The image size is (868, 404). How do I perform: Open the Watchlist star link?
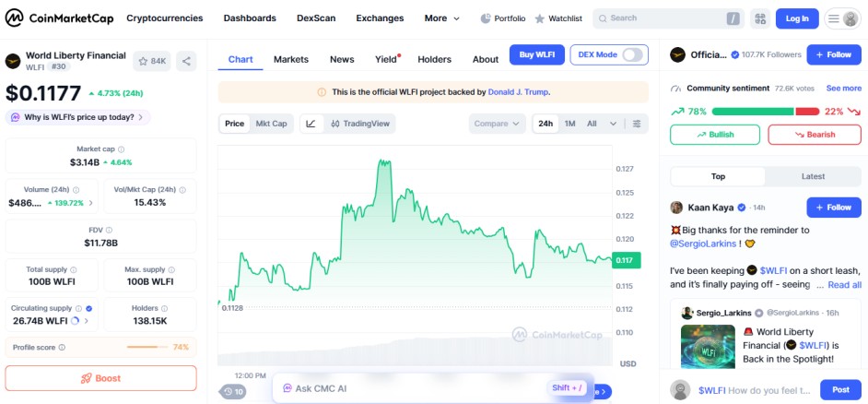tap(558, 18)
